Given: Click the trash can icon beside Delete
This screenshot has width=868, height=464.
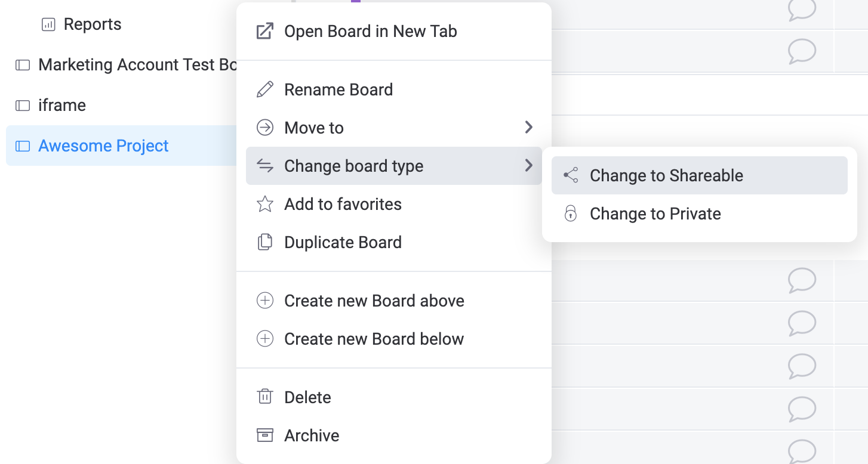Looking at the screenshot, I should click(x=264, y=397).
